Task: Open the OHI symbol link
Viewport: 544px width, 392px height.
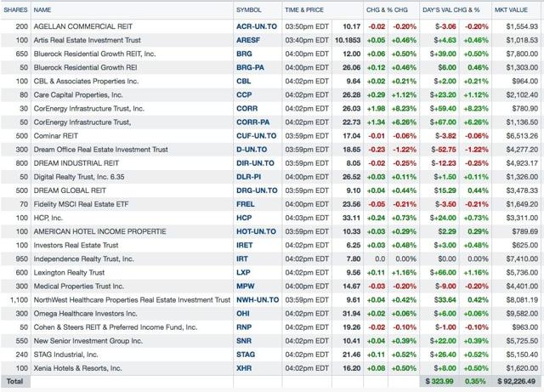Action: pos(243,314)
